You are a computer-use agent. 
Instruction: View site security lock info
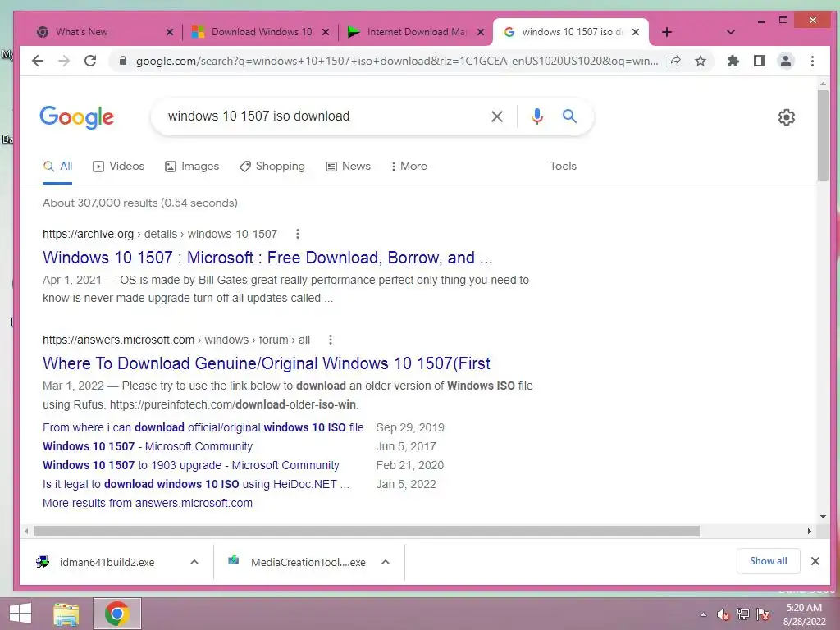123,61
